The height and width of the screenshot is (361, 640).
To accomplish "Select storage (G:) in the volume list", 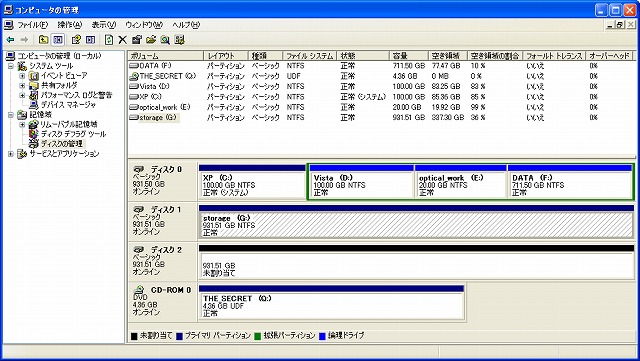I will click(158, 118).
